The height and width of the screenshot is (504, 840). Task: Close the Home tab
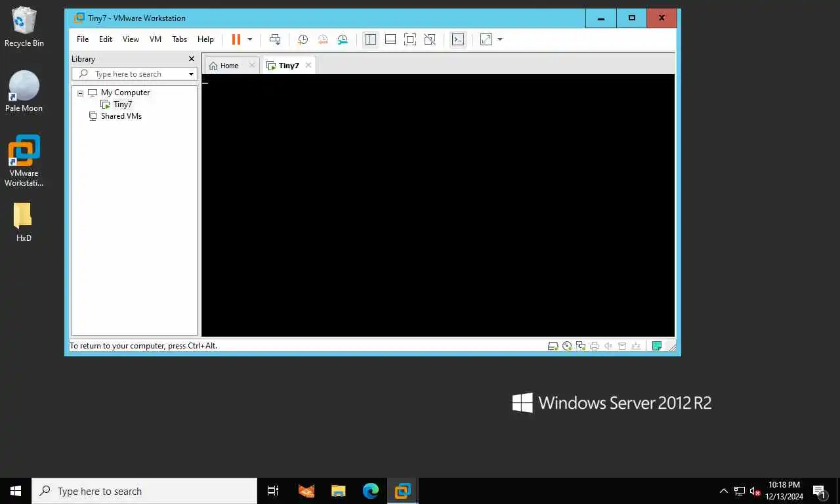251,66
